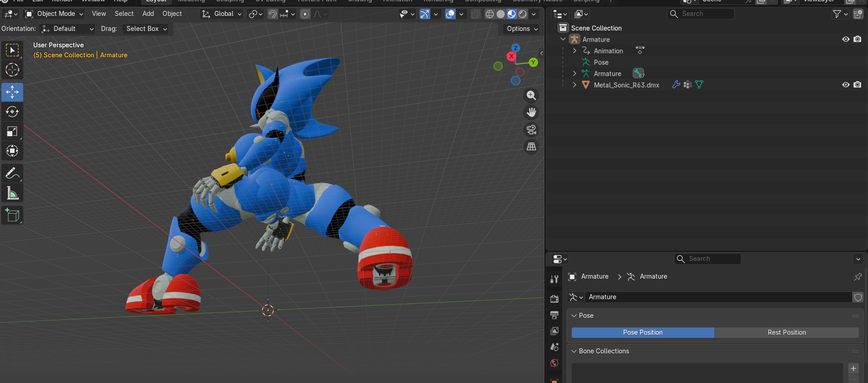Screen dimensions: 868x383
Task: Select the Cursor tool
Action: 12,70
